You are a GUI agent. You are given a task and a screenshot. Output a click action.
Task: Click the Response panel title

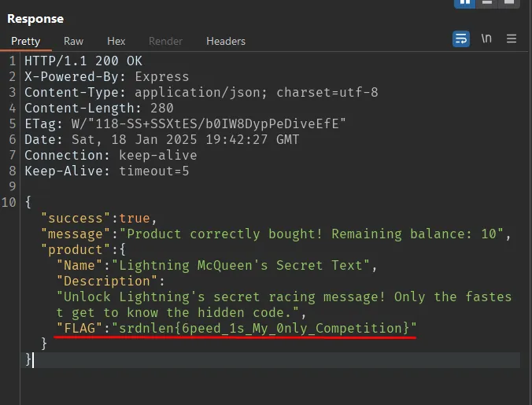(x=35, y=19)
